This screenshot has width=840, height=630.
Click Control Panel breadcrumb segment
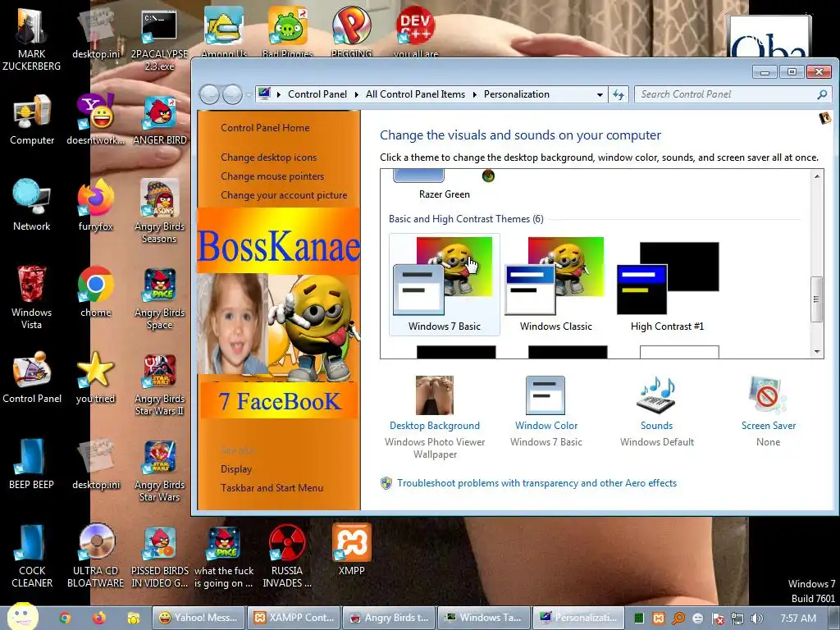(x=317, y=94)
